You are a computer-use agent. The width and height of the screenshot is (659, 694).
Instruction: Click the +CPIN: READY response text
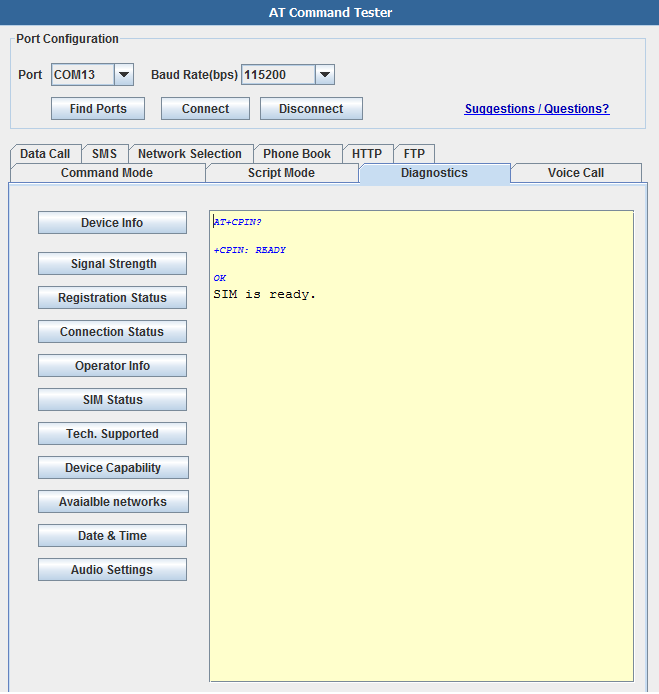[250, 250]
